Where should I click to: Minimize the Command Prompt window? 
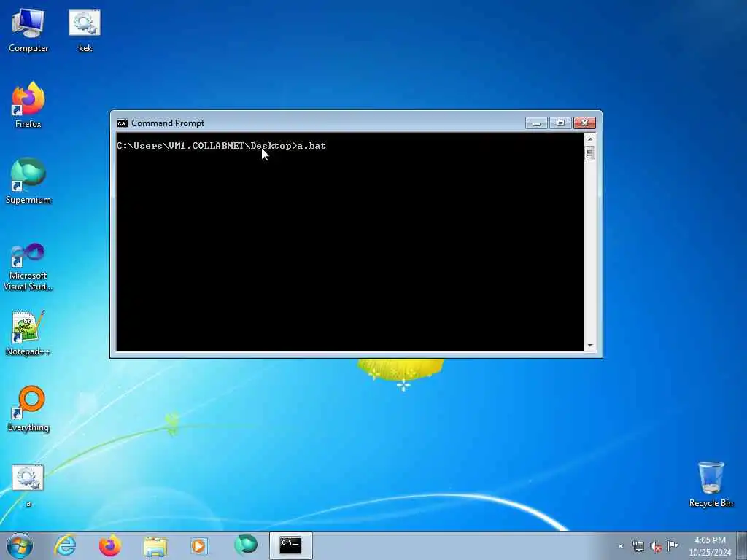click(536, 123)
